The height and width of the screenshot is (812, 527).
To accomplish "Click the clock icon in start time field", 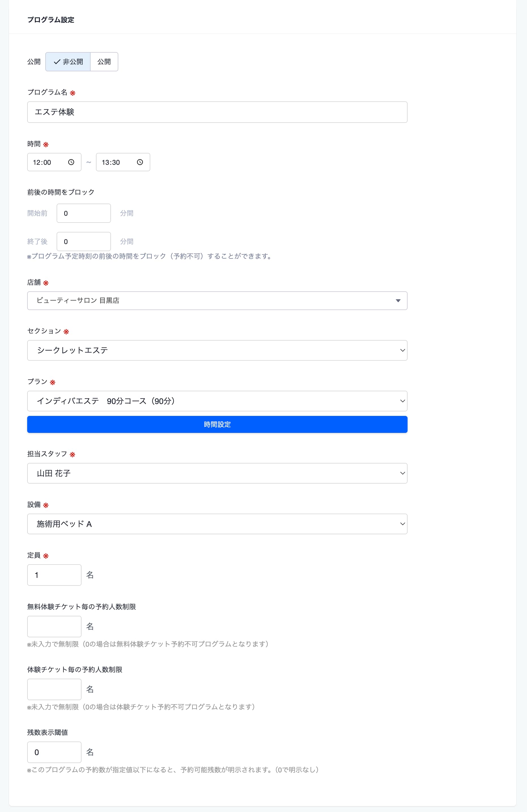I will pyautogui.click(x=71, y=162).
